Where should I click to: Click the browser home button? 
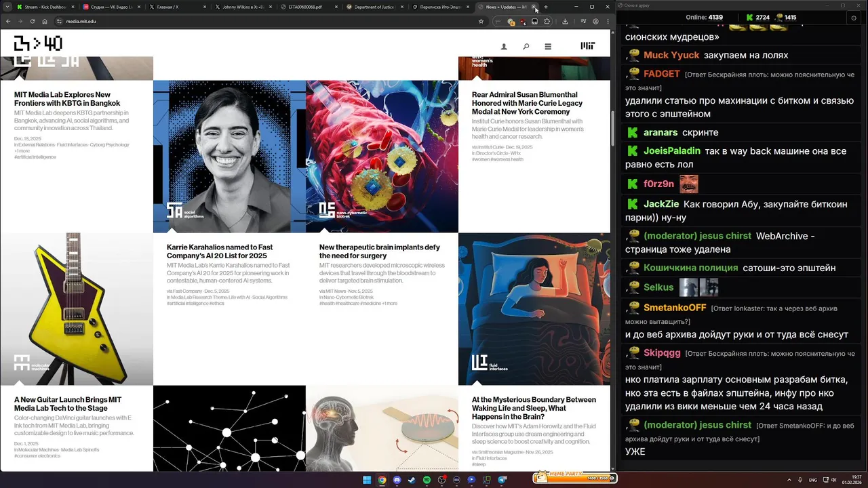45,21
